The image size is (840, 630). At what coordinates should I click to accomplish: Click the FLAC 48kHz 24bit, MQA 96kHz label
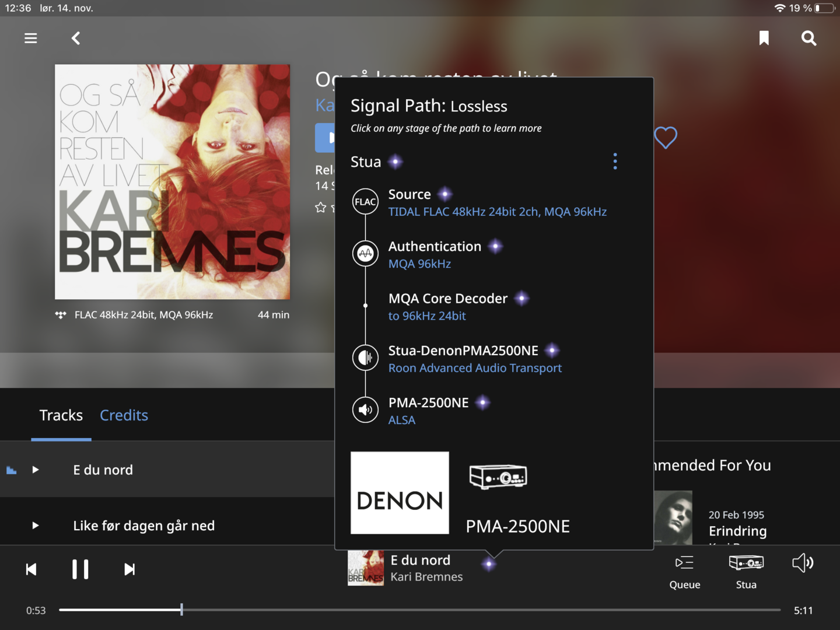click(x=143, y=315)
